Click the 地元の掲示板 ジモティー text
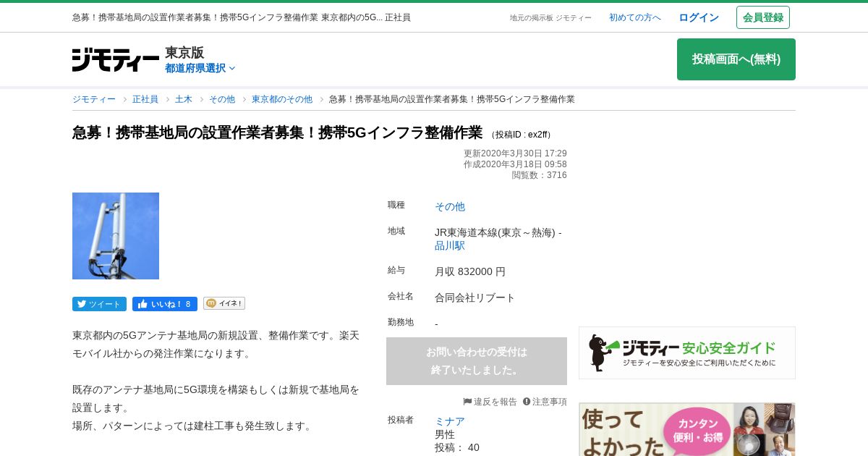 click(550, 18)
